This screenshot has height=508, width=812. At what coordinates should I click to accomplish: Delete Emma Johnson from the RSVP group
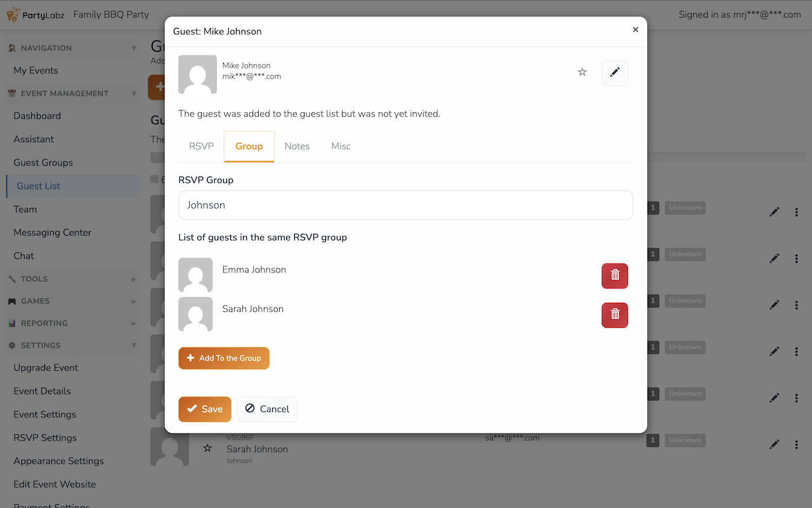pyautogui.click(x=615, y=276)
